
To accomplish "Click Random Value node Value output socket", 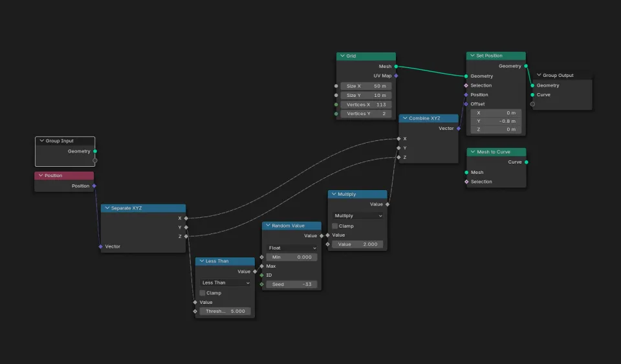I will pyautogui.click(x=321, y=235).
